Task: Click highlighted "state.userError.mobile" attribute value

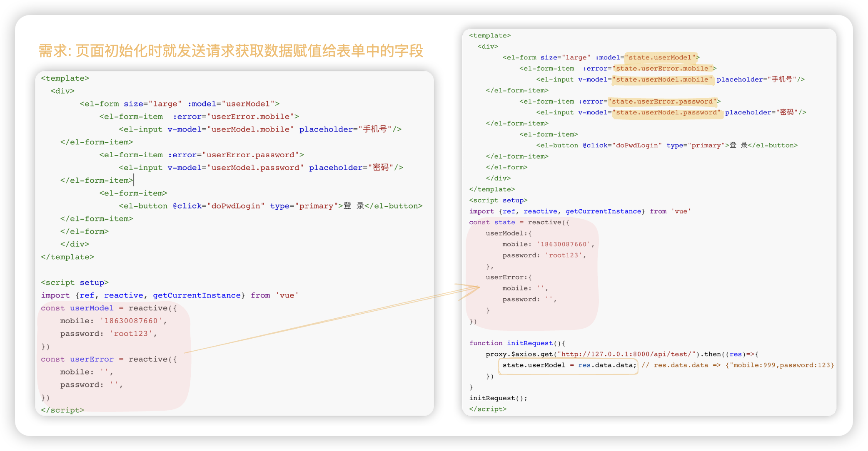Action: (663, 68)
